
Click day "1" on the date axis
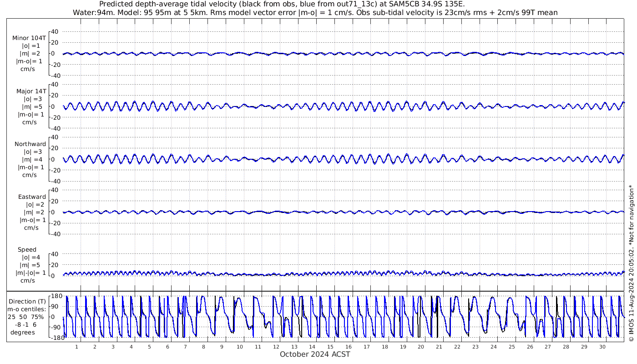click(76, 347)
